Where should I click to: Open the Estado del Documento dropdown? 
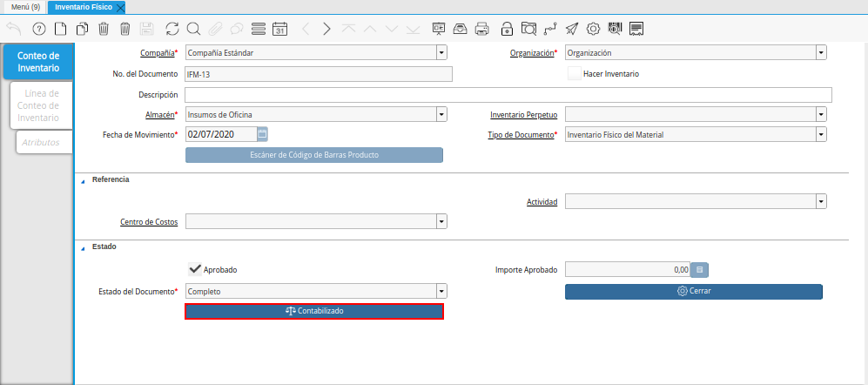[x=441, y=291]
